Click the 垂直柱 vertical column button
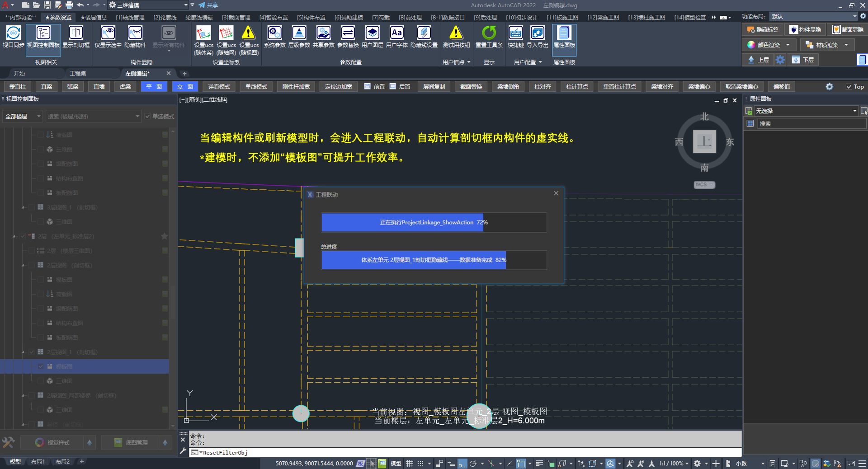Screen dimensions: 868x469 pyautogui.click(x=18, y=87)
